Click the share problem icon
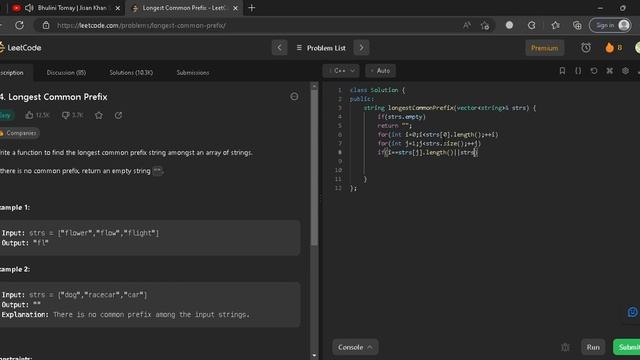Viewport: 640px width, 360px height. [118, 115]
